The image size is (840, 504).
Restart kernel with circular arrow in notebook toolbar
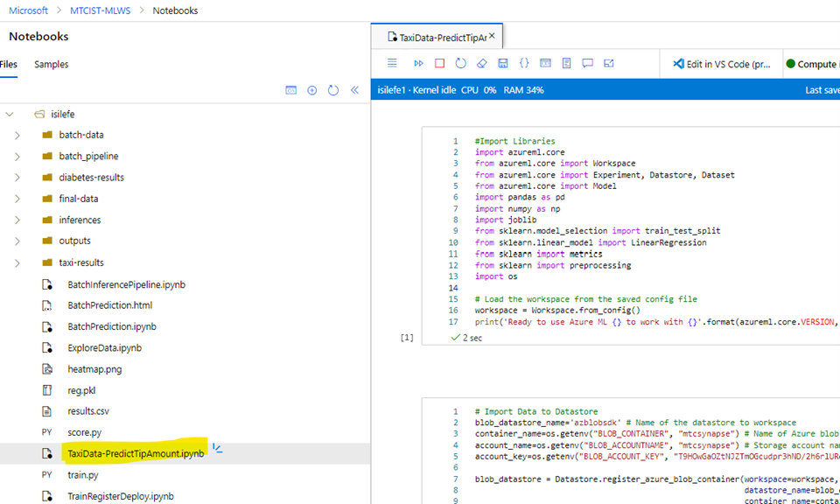coord(461,63)
